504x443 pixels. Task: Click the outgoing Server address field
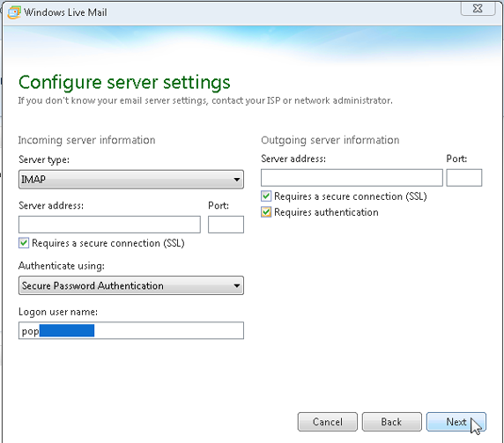pyautogui.click(x=352, y=178)
